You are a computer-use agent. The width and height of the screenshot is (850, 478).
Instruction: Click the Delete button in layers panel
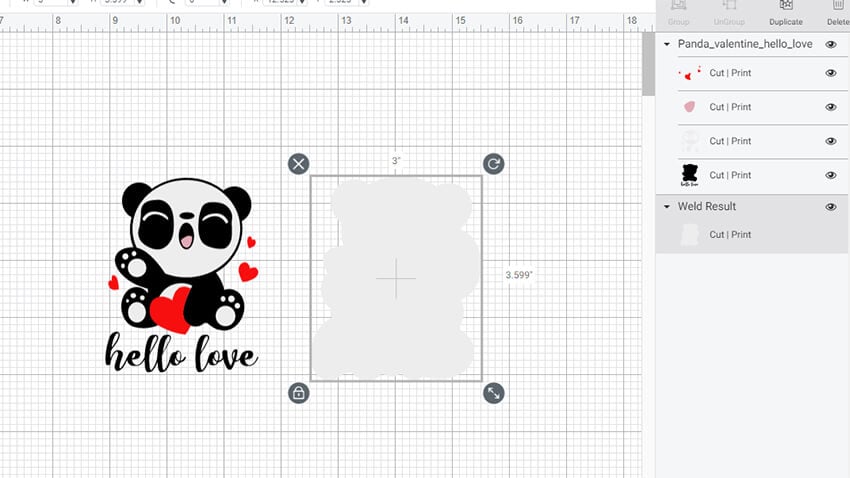point(838,13)
